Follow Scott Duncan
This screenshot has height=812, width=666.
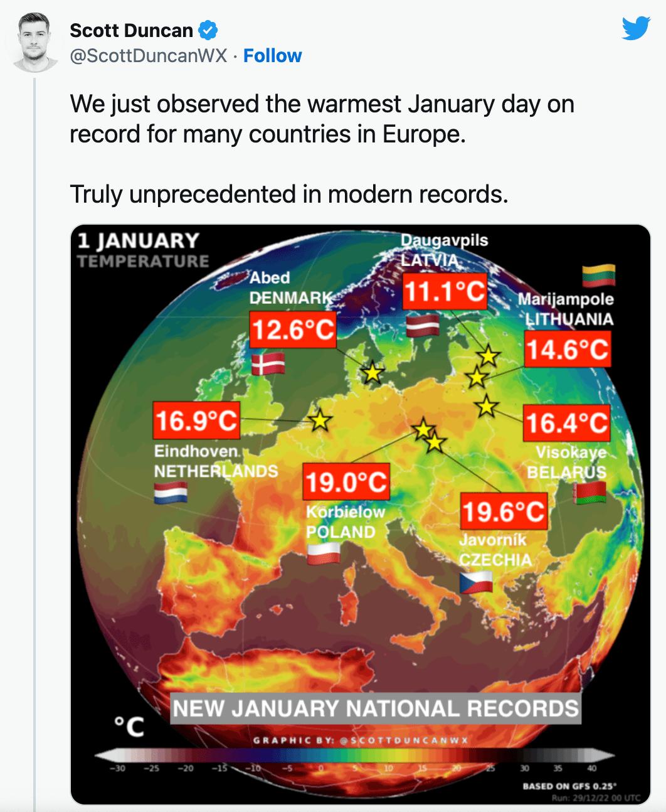pos(272,56)
